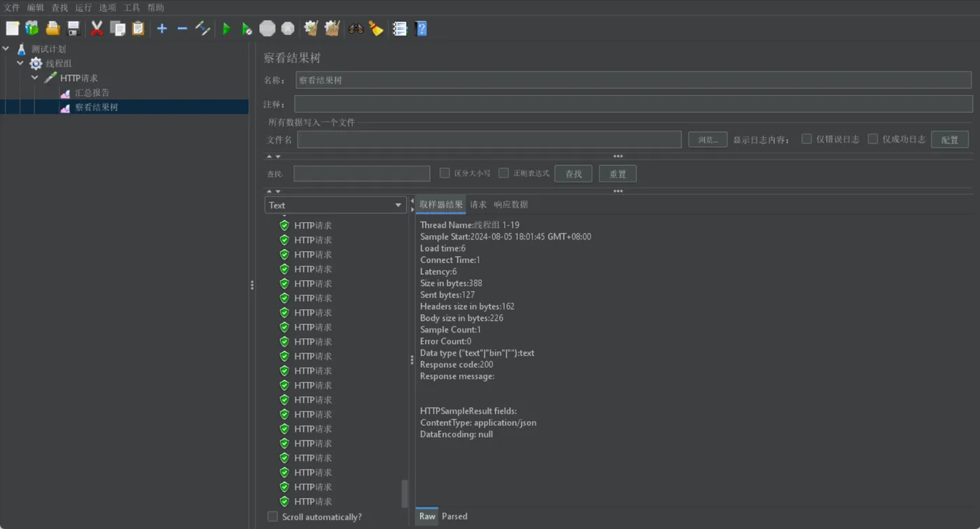This screenshot has height=529, width=980.
Task: Toggle element state with the diagonal arrows icon
Action: coord(202,29)
